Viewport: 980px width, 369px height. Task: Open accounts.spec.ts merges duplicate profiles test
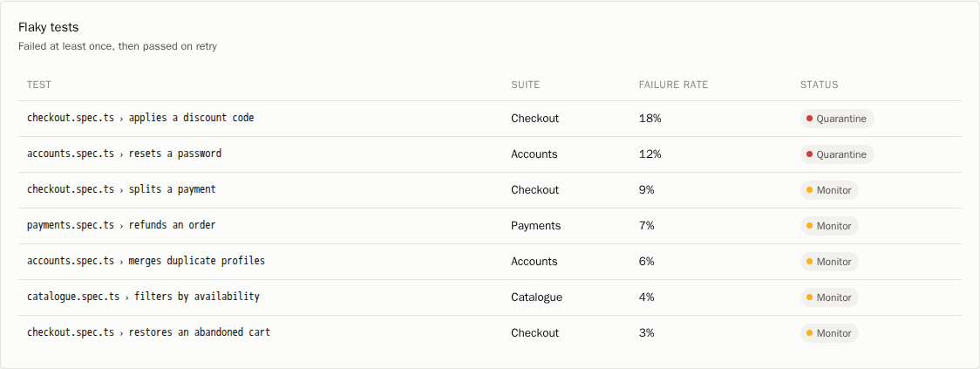coord(146,260)
